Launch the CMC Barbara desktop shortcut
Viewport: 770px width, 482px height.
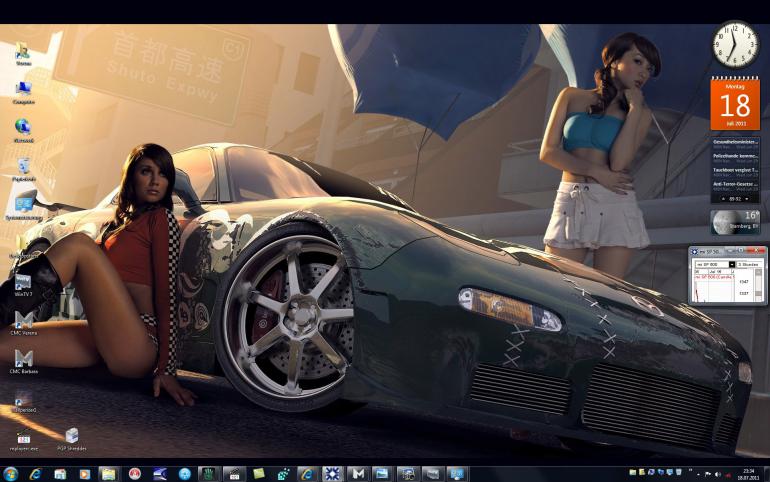click(23, 359)
